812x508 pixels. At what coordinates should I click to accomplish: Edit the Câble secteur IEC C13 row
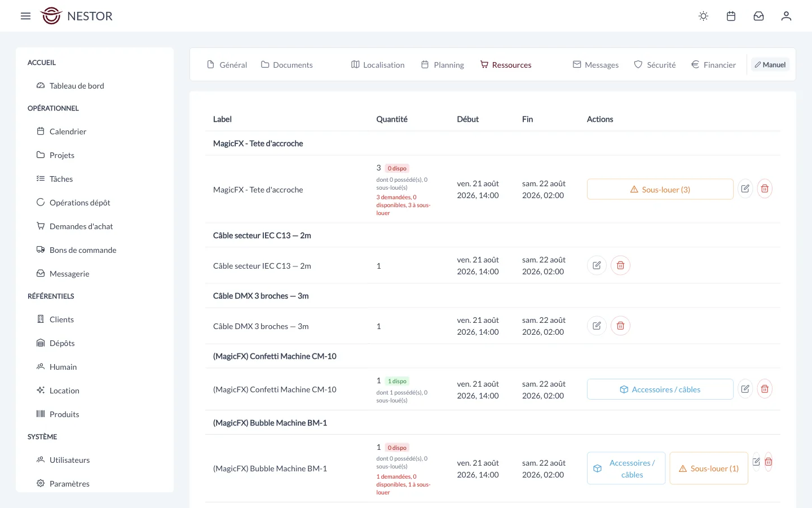point(597,265)
